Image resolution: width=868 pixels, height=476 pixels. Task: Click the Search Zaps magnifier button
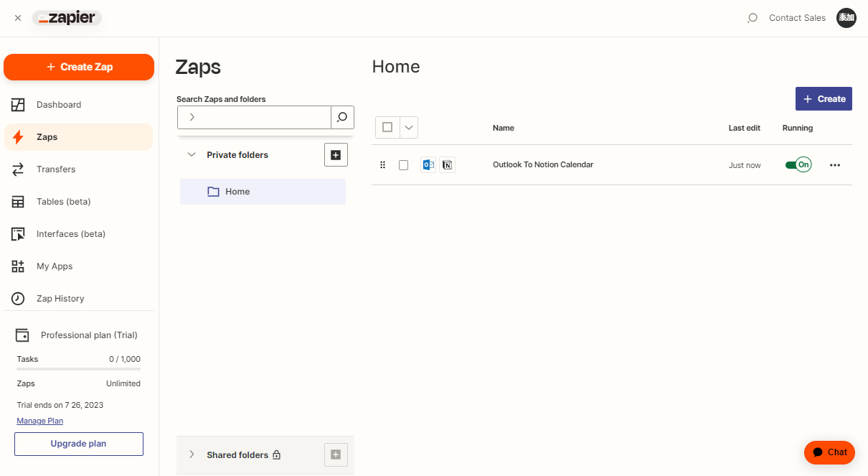pos(342,117)
